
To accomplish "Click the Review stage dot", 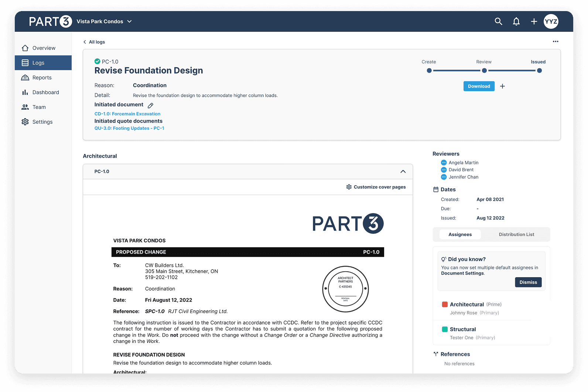I will pos(484,71).
